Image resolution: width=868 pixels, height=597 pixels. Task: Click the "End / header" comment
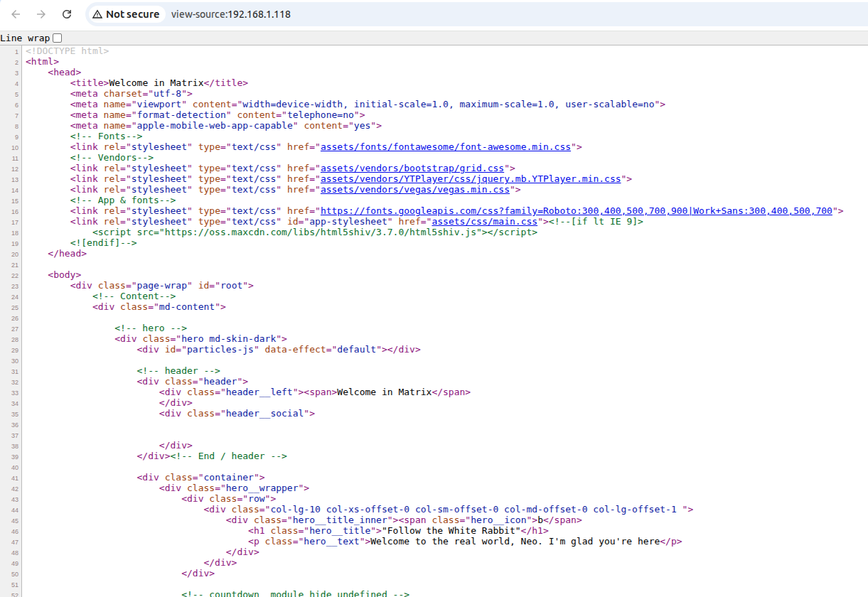pos(228,456)
